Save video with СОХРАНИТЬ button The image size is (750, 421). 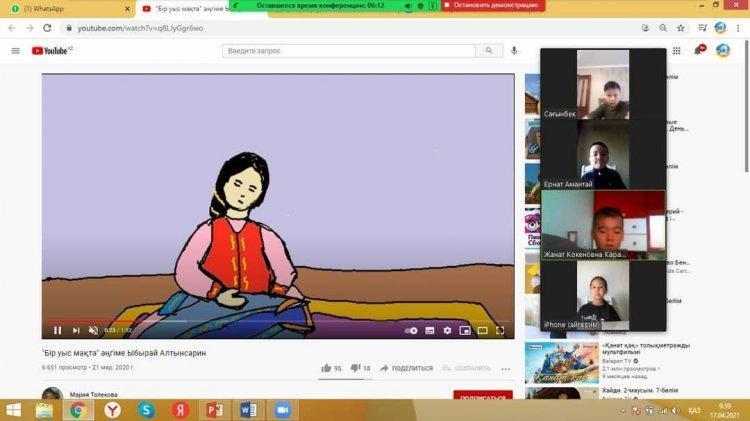(x=467, y=368)
